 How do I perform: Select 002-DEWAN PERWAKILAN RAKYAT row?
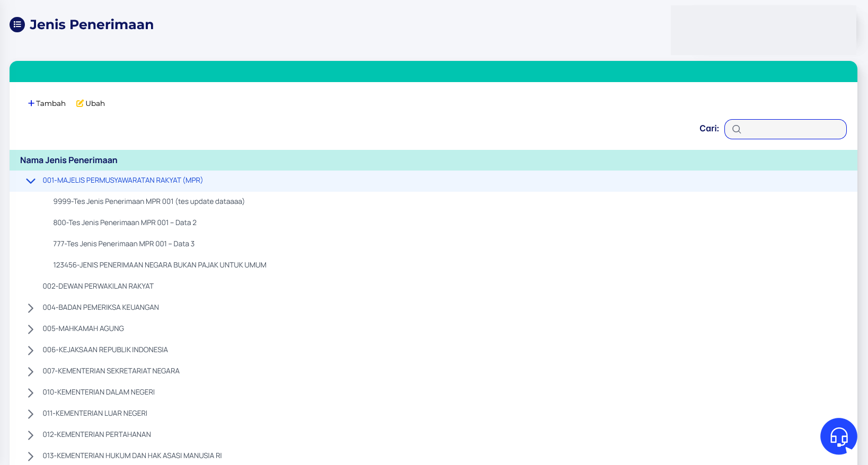pos(433,287)
